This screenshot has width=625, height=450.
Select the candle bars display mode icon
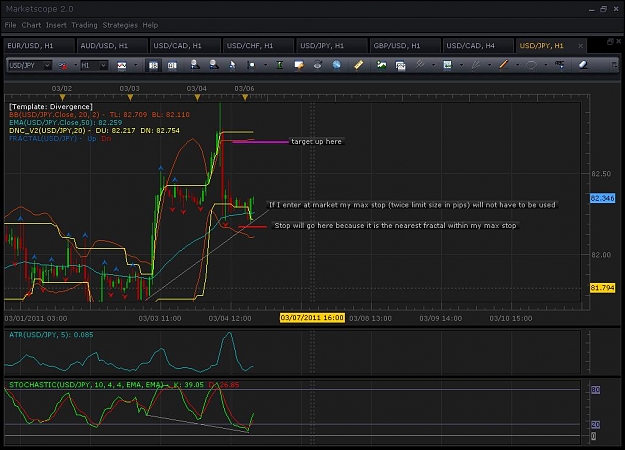(x=153, y=65)
